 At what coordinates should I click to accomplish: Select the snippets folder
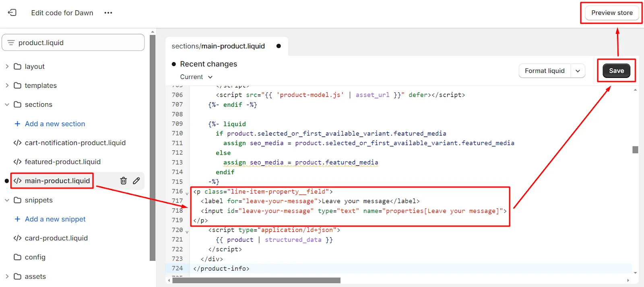click(39, 200)
